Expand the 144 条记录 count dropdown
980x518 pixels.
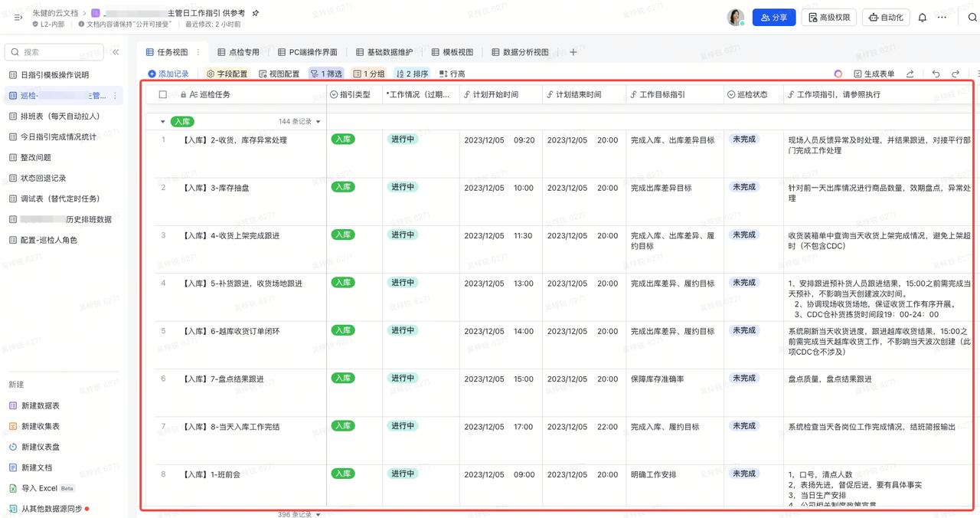tap(299, 122)
